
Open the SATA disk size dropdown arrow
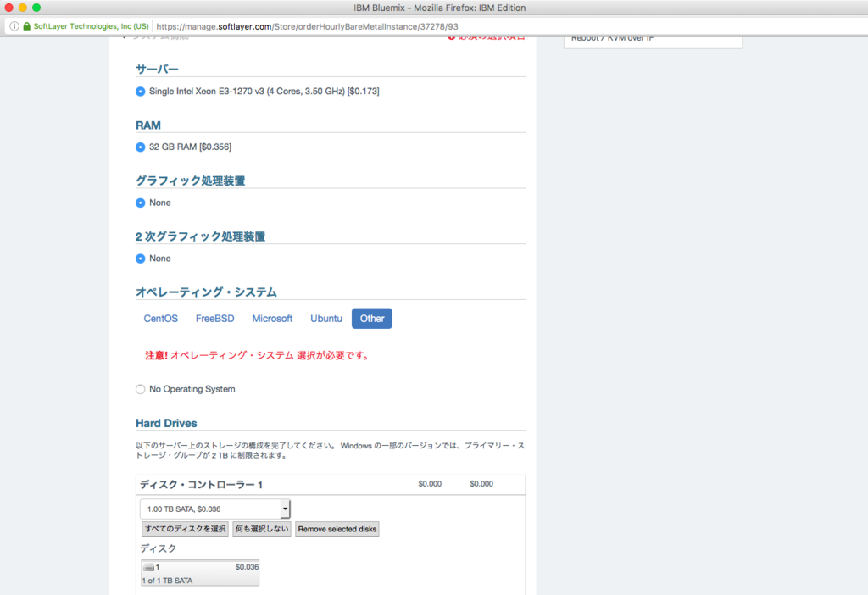click(286, 509)
